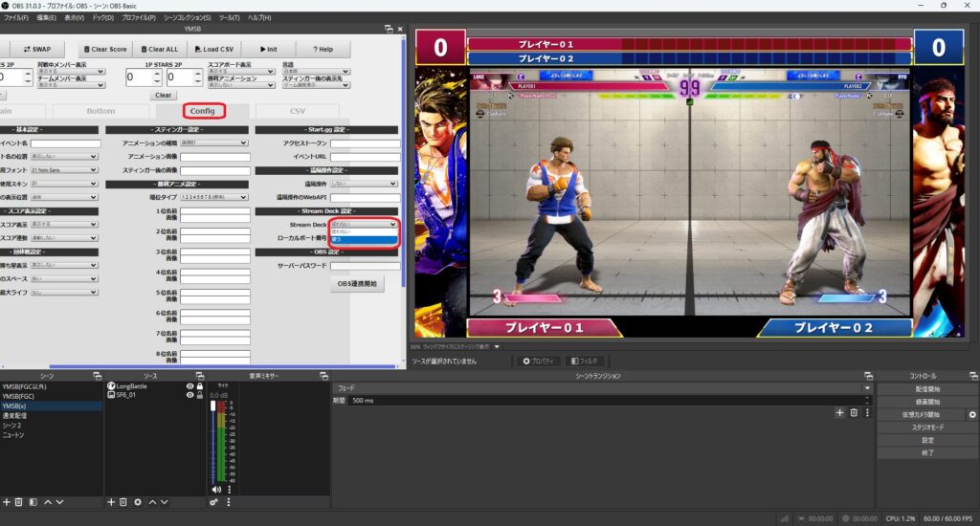The height and width of the screenshot is (526, 980).
Task: Click the mic volume fader
Action: coord(213,406)
